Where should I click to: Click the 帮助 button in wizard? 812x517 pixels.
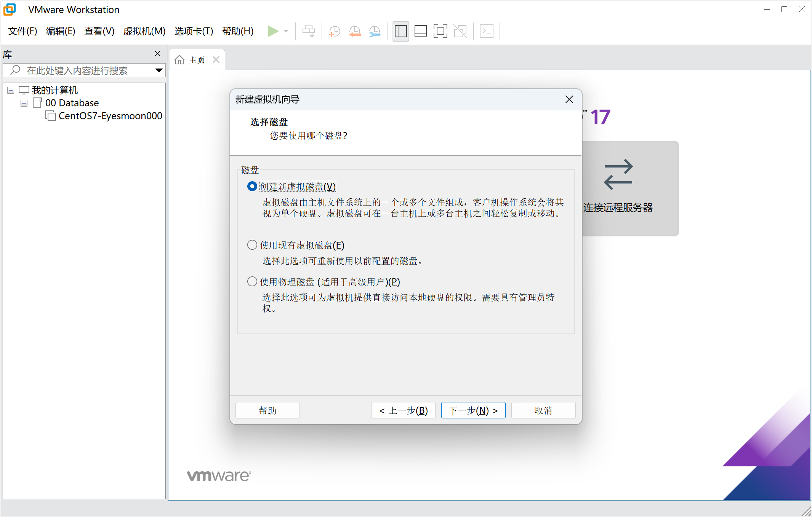[267, 410]
